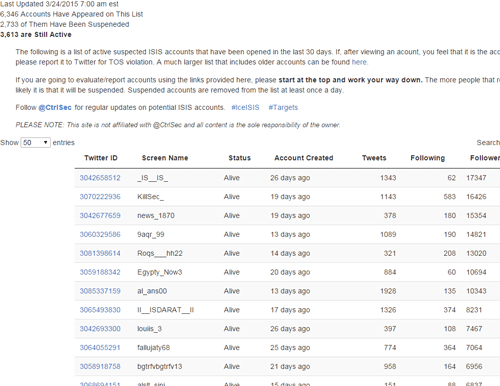Click follower count 17347

[476, 178]
